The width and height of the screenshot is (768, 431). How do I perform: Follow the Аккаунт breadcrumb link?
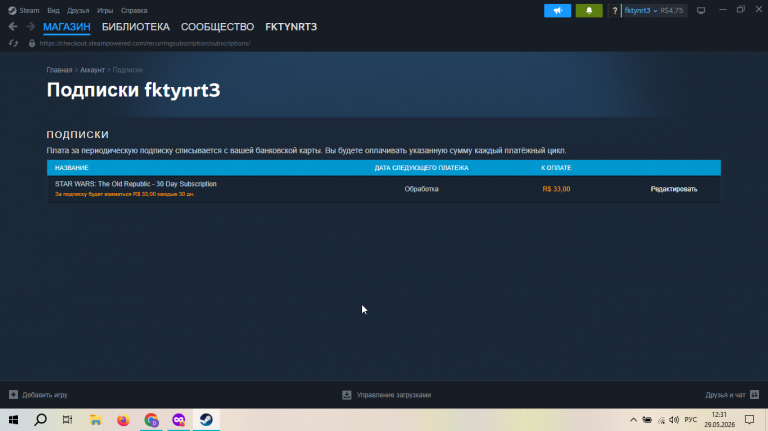(92, 70)
